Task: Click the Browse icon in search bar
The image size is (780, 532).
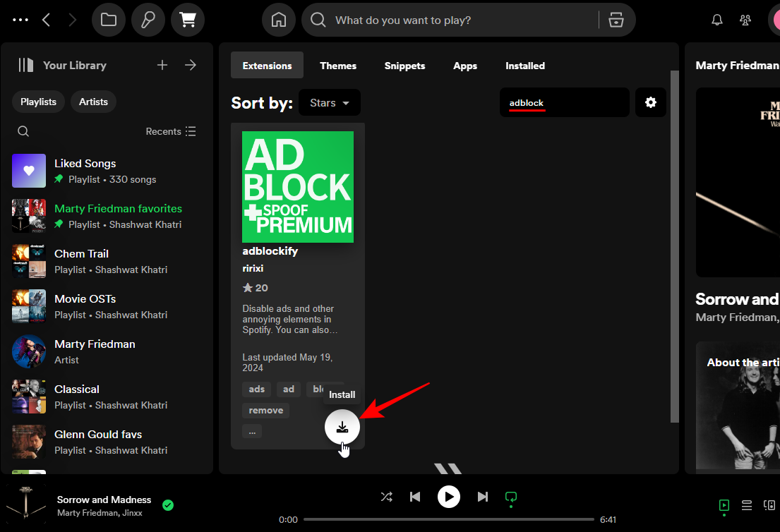Action: (616, 20)
